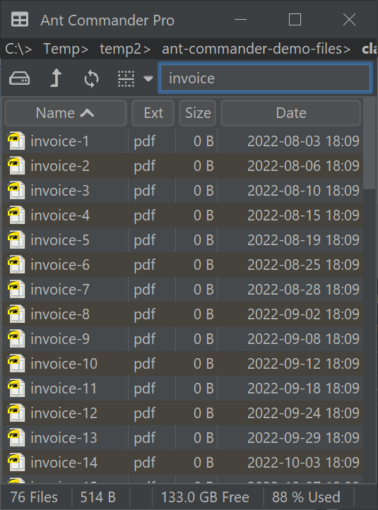Open the drive selection icon
Image resolution: width=378 pixels, height=510 pixels.
click(x=19, y=79)
